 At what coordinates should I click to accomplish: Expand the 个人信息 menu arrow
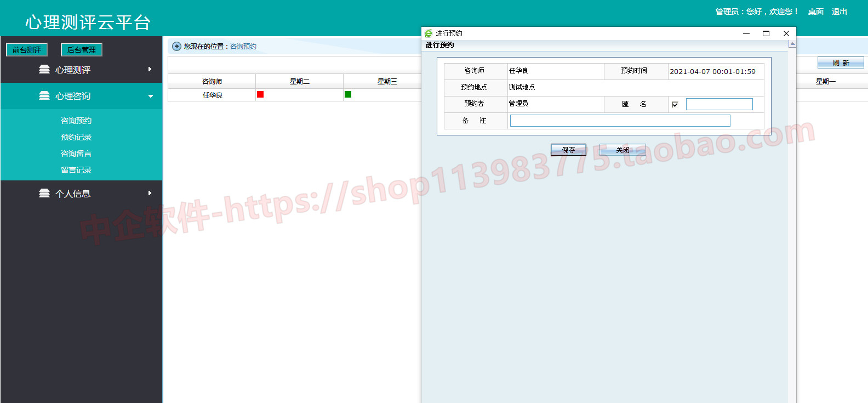coord(150,193)
